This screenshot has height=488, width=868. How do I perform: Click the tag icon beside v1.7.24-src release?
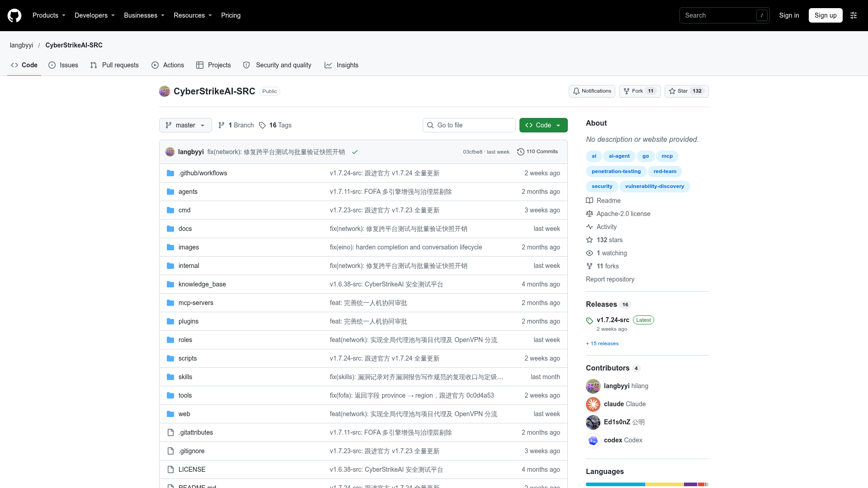[590, 321]
